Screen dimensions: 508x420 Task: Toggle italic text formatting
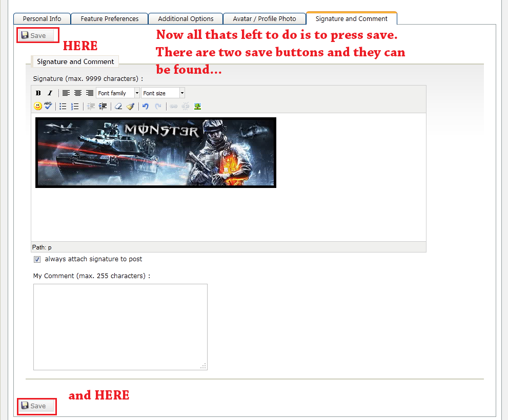[x=50, y=93]
